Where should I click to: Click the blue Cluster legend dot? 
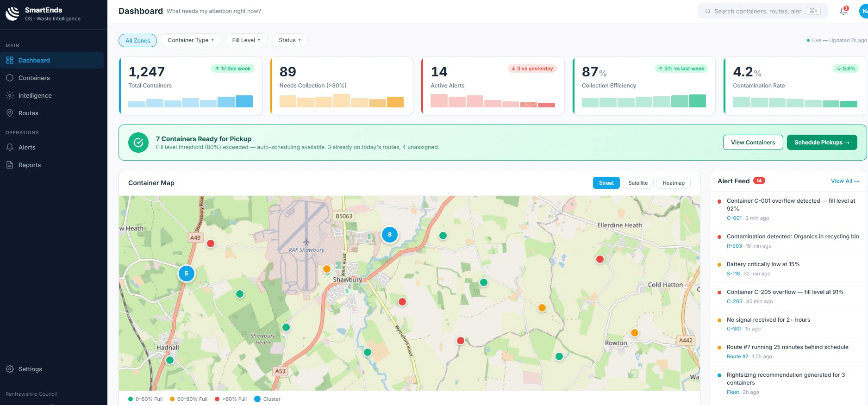coord(257,399)
